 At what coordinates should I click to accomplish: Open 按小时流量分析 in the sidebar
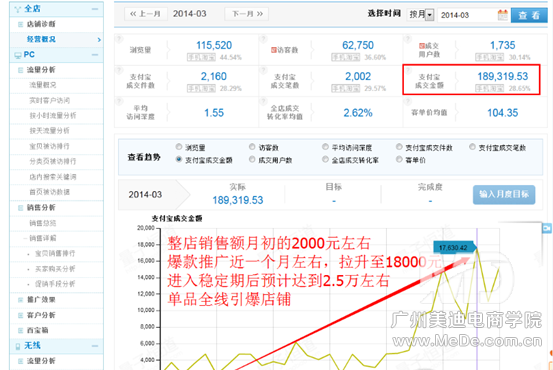point(53,116)
